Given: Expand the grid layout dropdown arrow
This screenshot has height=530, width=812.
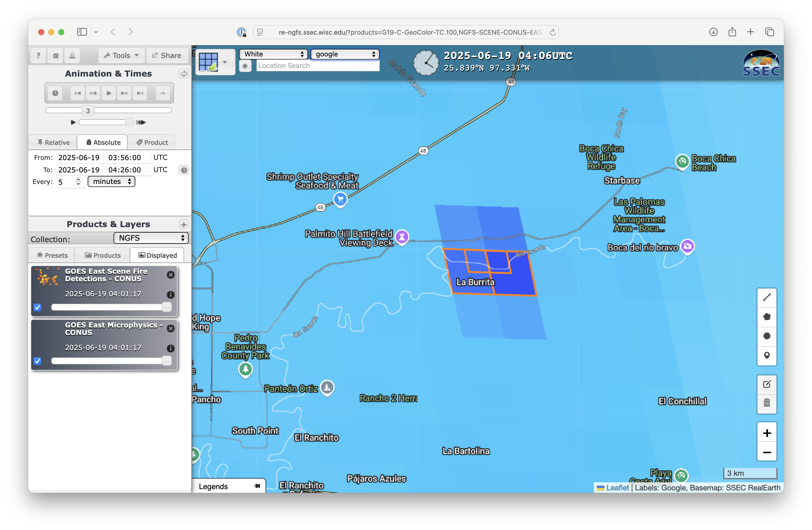Looking at the screenshot, I should pos(225,62).
